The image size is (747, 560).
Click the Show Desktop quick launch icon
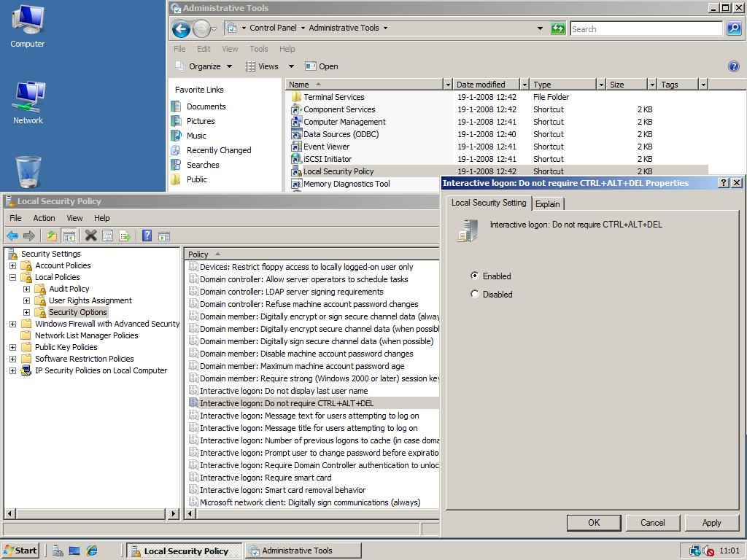tap(74, 551)
